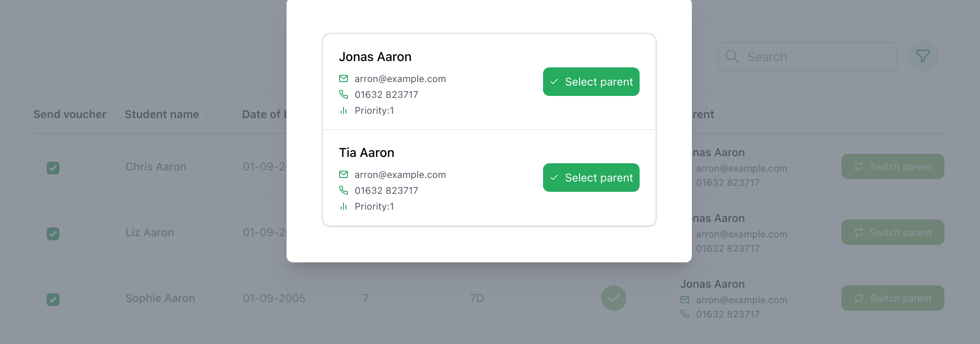
Task: Click the Send voucher column header
Action: click(x=70, y=114)
